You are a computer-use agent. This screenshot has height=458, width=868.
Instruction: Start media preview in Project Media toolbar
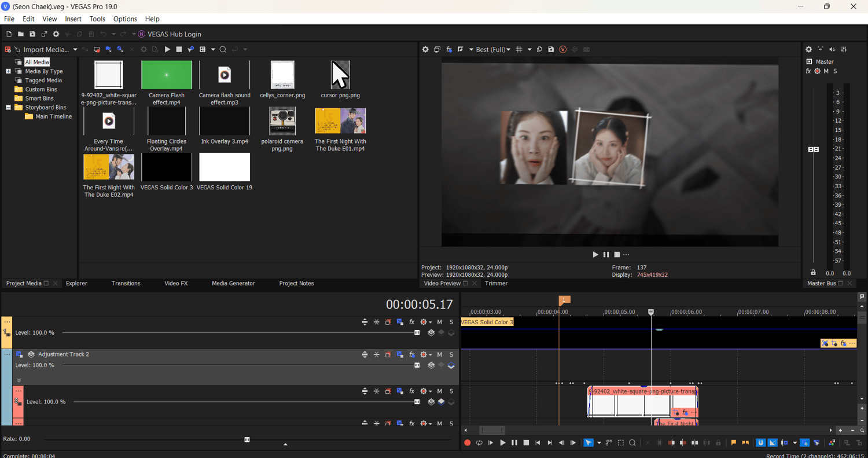[167, 50]
